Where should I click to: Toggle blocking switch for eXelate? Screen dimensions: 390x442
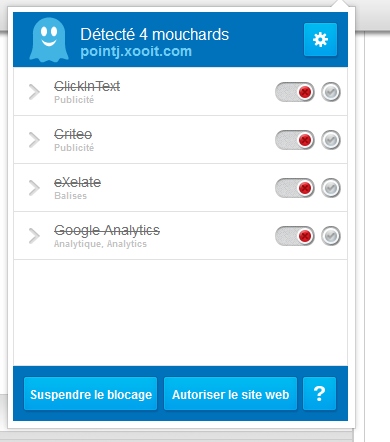pyautogui.click(x=295, y=188)
